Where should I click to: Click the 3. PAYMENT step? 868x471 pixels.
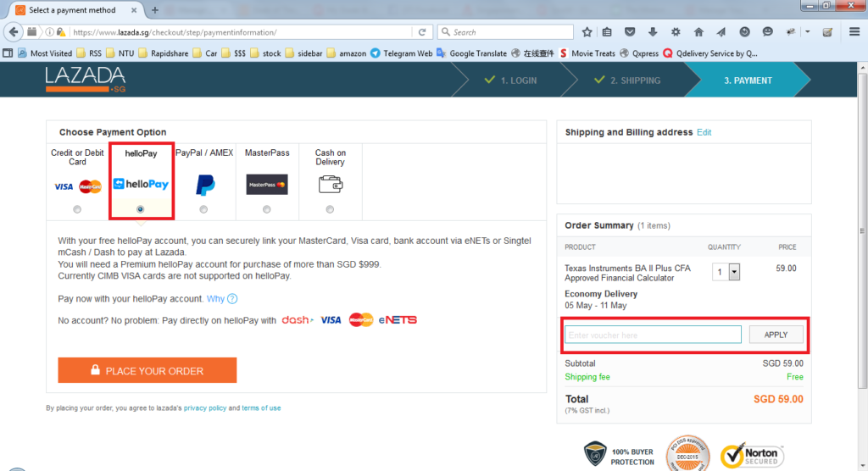(x=748, y=80)
